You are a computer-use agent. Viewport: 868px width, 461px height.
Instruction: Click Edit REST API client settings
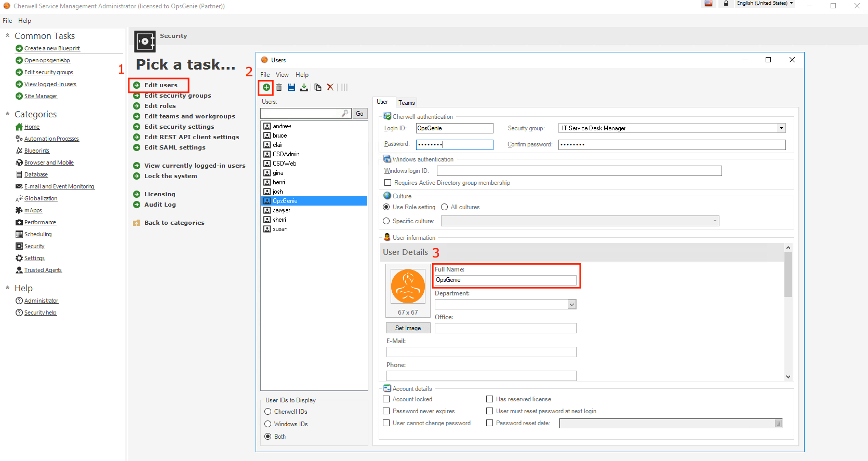coord(192,137)
